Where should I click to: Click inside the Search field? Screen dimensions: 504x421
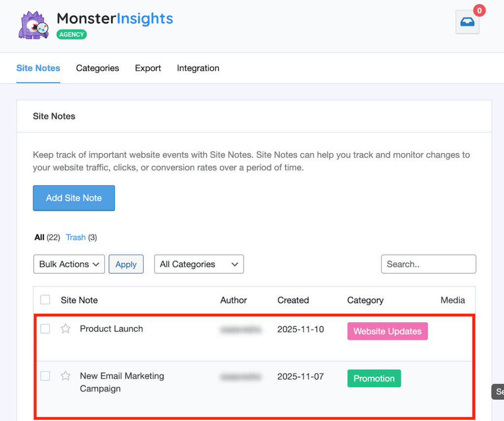click(428, 264)
